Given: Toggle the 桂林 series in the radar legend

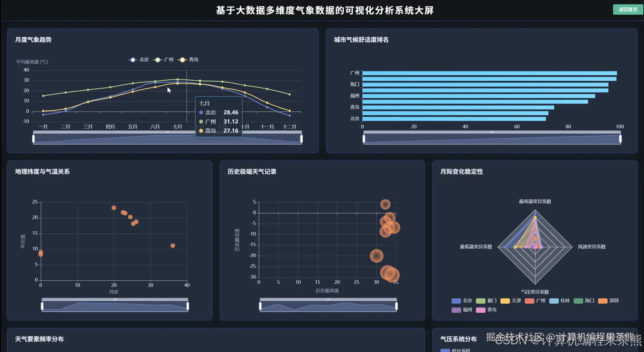Looking at the screenshot, I should tap(561, 301).
